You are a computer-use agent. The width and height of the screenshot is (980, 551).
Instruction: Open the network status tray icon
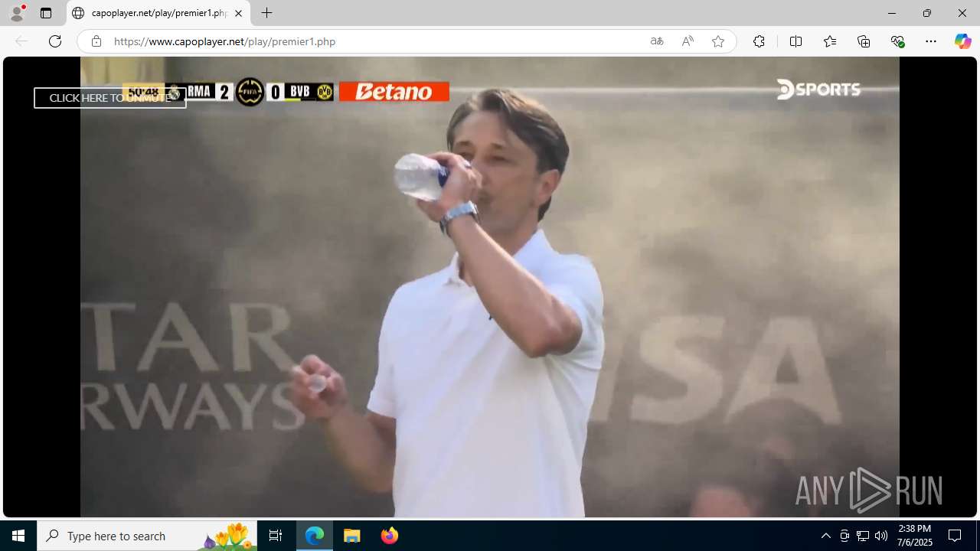pos(863,536)
